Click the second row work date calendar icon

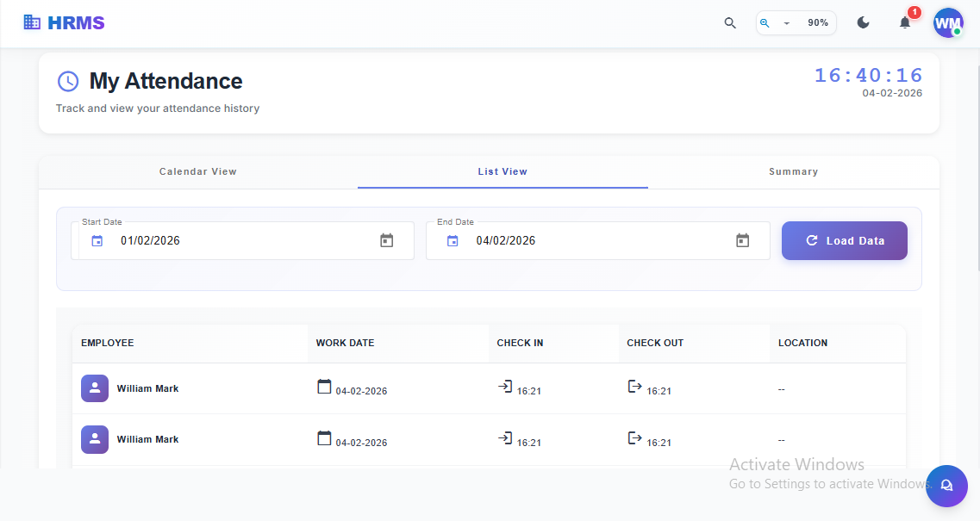(x=324, y=438)
